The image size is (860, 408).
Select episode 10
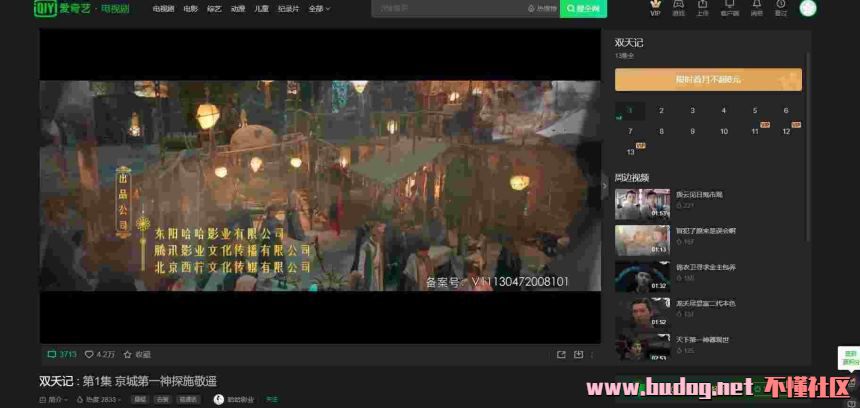(723, 131)
